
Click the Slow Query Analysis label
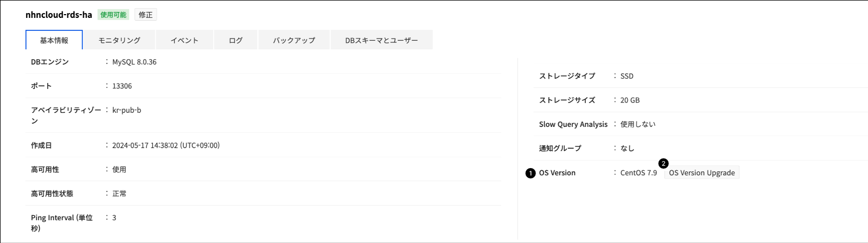573,124
